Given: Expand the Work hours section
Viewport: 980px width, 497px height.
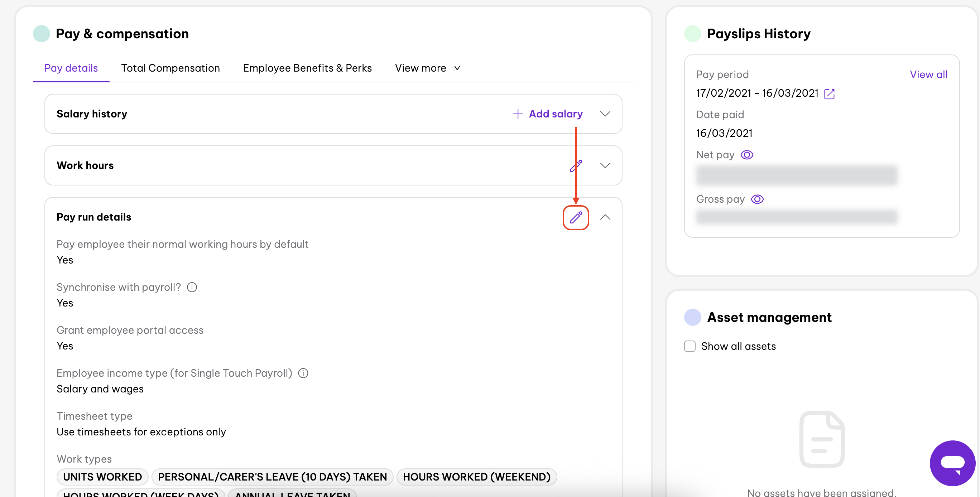Looking at the screenshot, I should coord(605,165).
